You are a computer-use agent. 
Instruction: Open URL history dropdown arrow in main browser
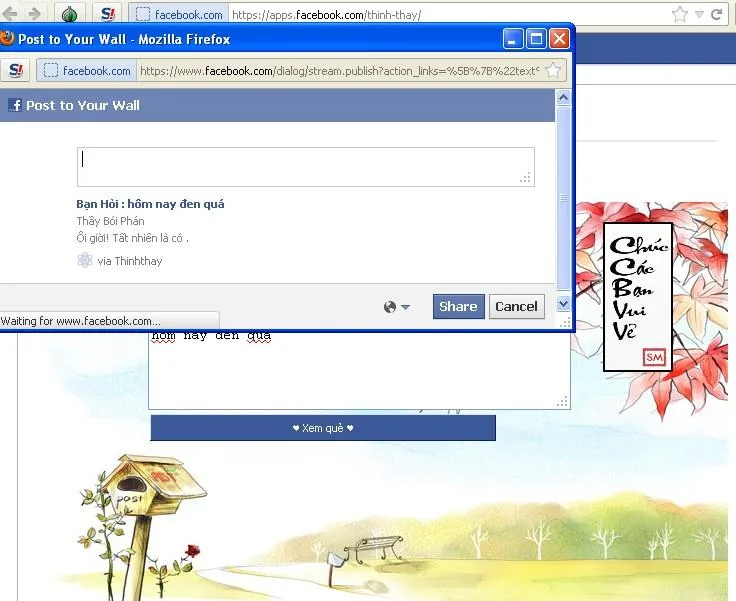(x=699, y=15)
